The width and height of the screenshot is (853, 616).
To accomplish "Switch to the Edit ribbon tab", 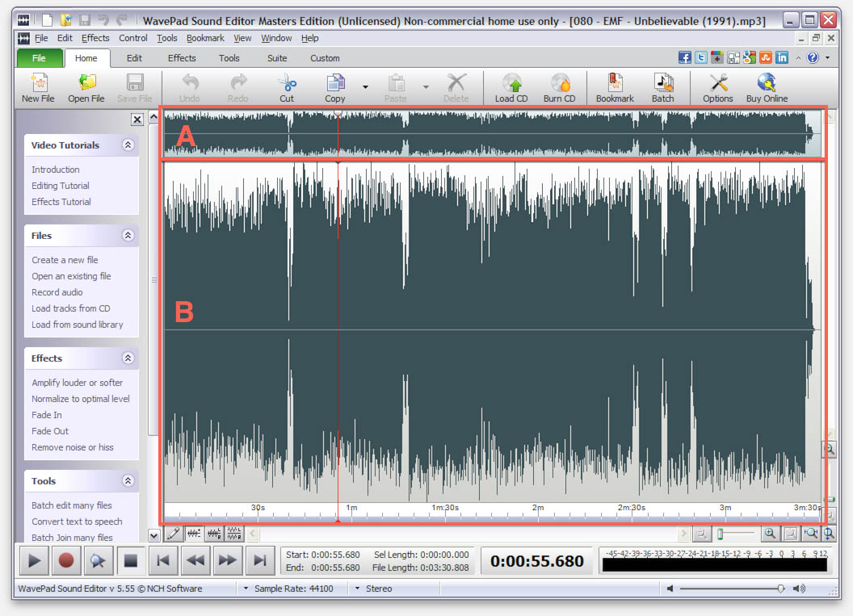I will [x=134, y=58].
